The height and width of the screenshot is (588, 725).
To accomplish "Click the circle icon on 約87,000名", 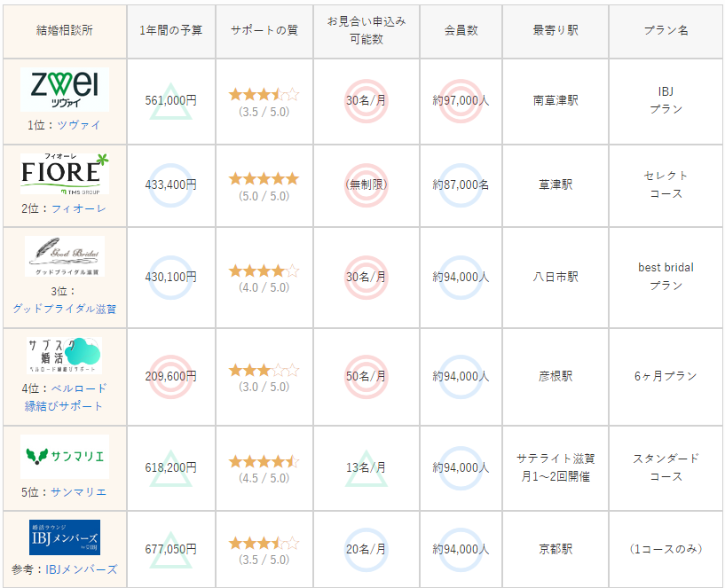I will point(461,185).
